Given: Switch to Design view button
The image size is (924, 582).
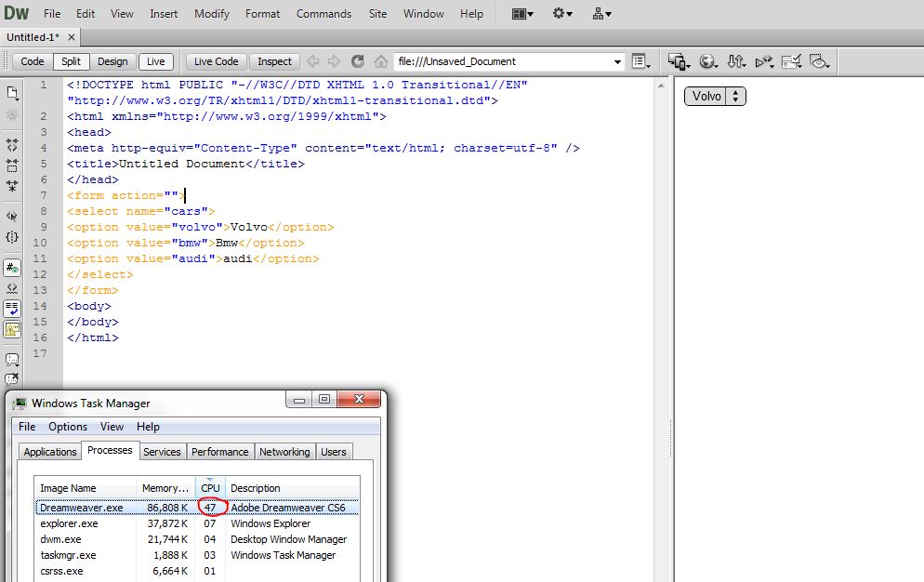Looking at the screenshot, I should click(x=112, y=61).
